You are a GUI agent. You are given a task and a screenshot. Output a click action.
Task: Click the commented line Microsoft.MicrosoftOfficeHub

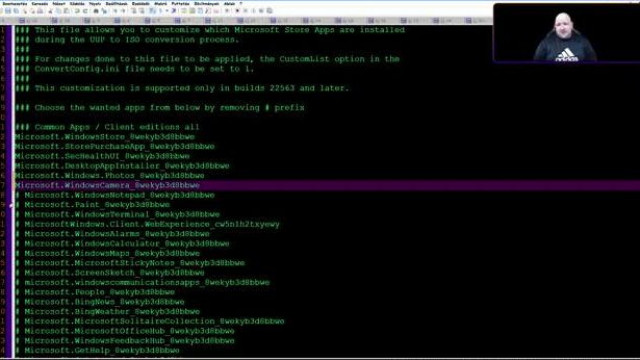(x=125, y=331)
